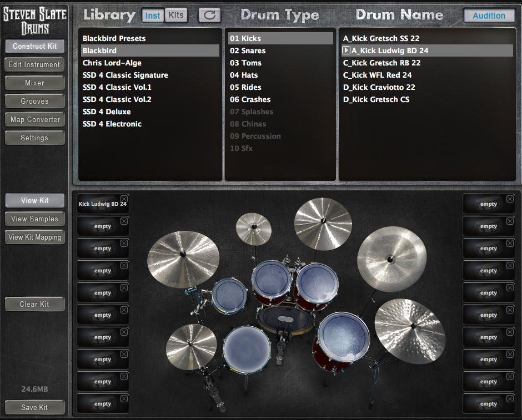Select C_Kick WFL Red 24 drum
This screenshot has height=420, width=522.
[377, 75]
